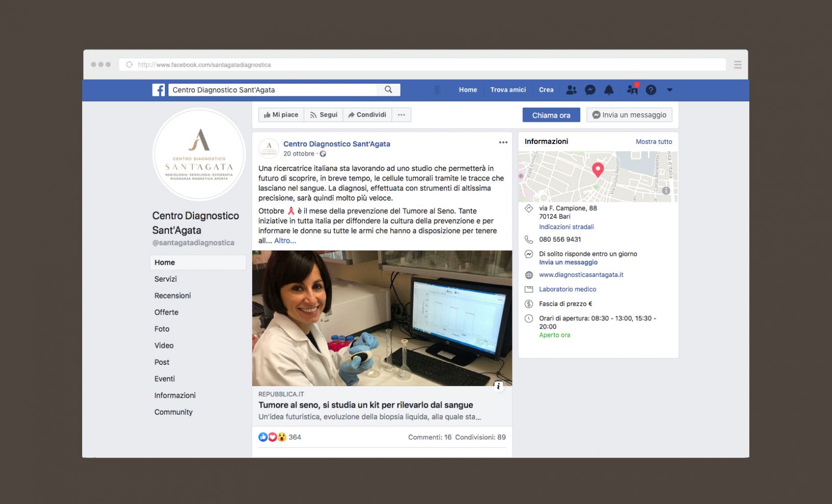Image resolution: width=832 pixels, height=504 pixels.
Task: Click the page profile logo picture
Action: click(x=199, y=154)
